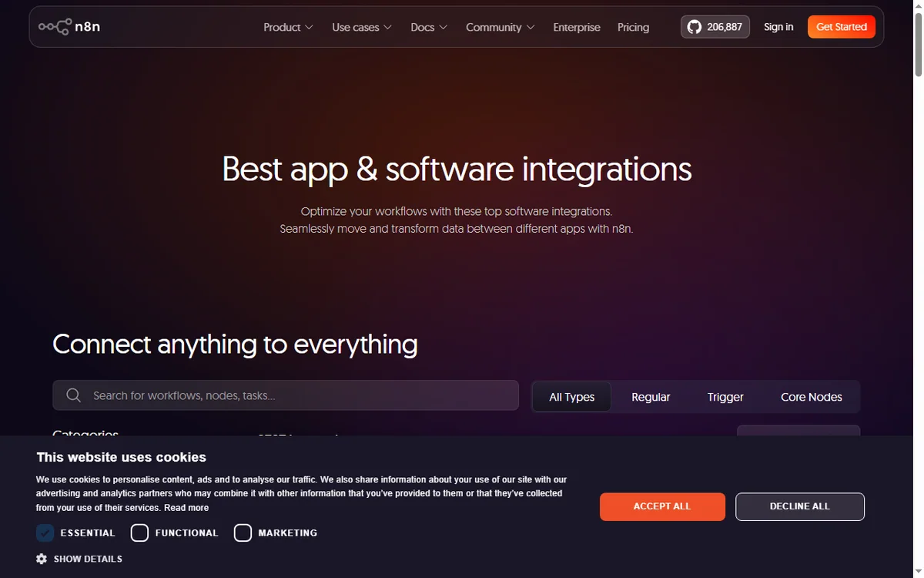Enable the Marketing cookies checkbox
Screen dimensions: 924x578
[x=243, y=533]
